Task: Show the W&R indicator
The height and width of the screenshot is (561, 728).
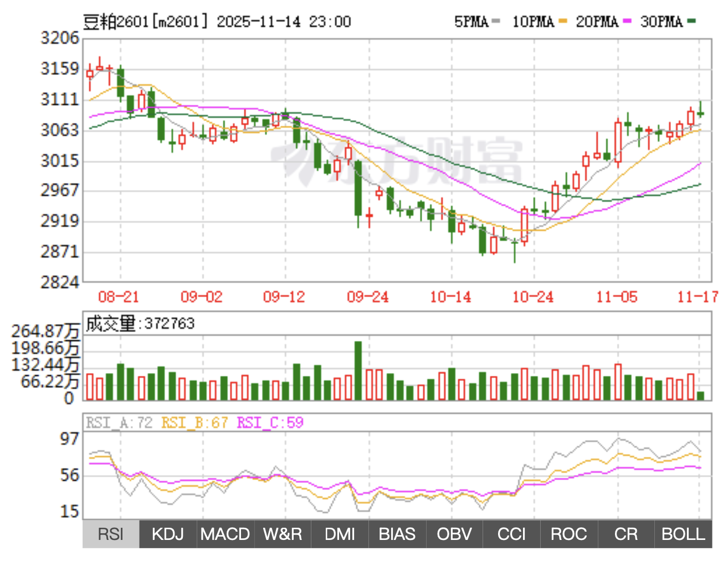Action: [283, 534]
